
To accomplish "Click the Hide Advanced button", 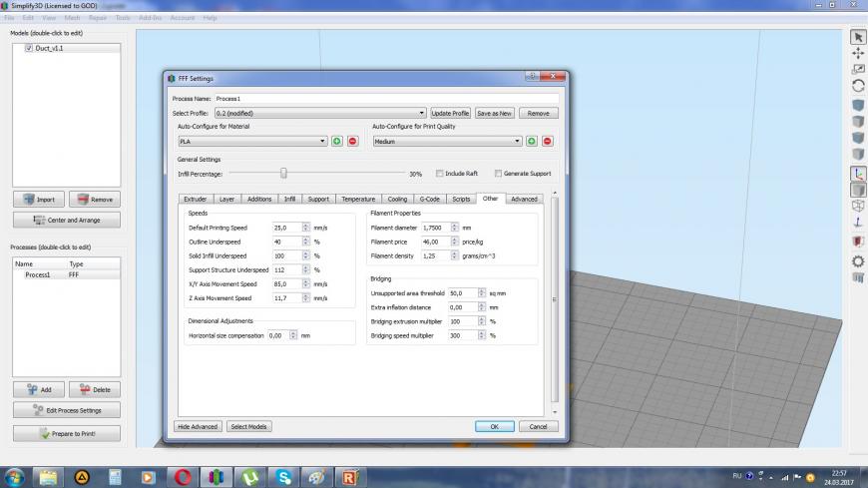I will [198, 426].
